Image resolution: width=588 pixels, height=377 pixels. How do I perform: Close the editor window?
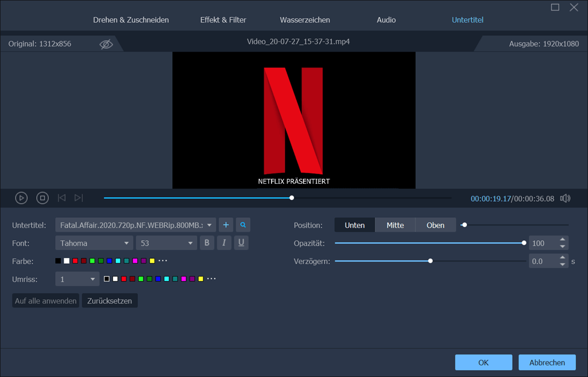pyautogui.click(x=574, y=7)
